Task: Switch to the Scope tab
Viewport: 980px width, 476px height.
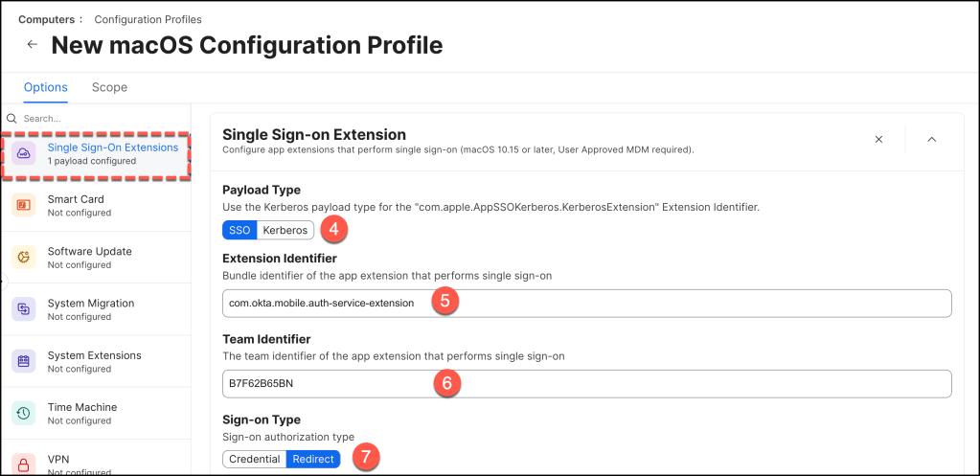Action: pyautogui.click(x=109, y=87)
